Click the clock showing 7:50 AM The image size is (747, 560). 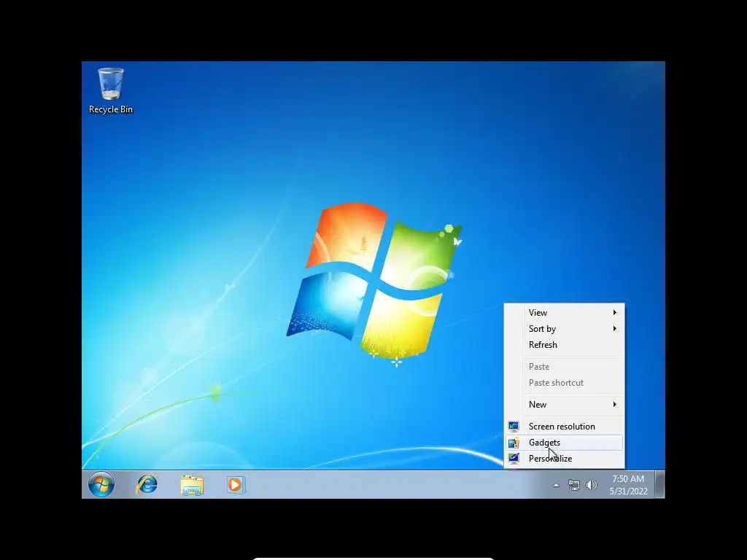click(628, 479)
